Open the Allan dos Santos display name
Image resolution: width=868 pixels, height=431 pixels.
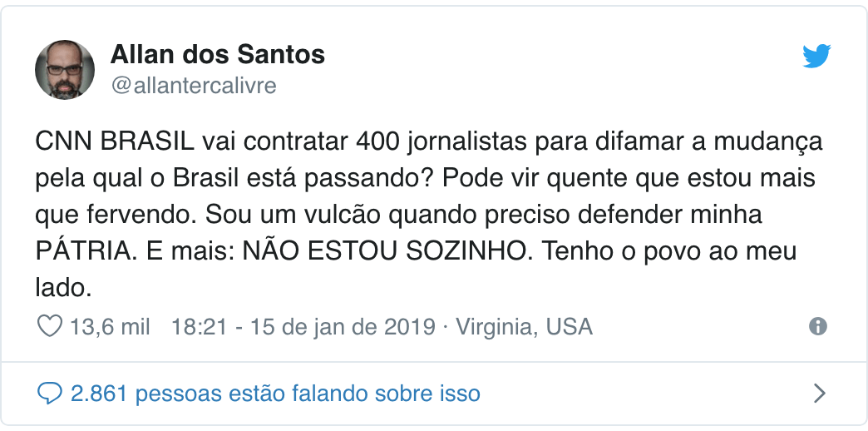[x=217, y=56]
